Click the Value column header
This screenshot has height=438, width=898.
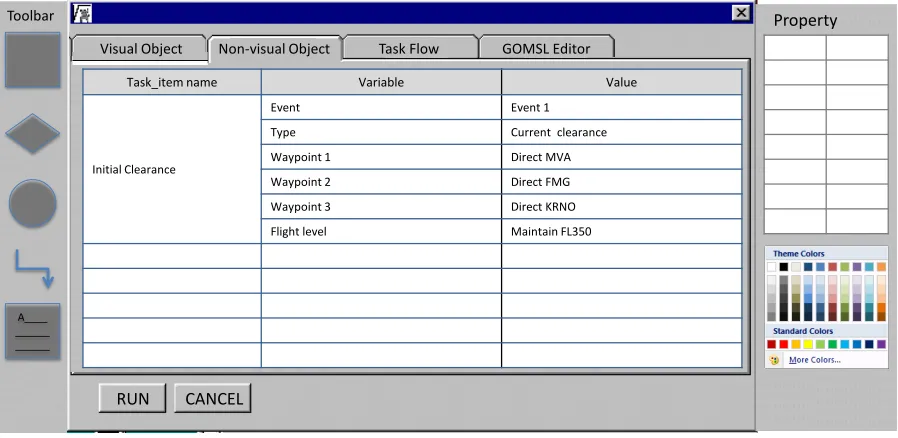tap(621, 82)
